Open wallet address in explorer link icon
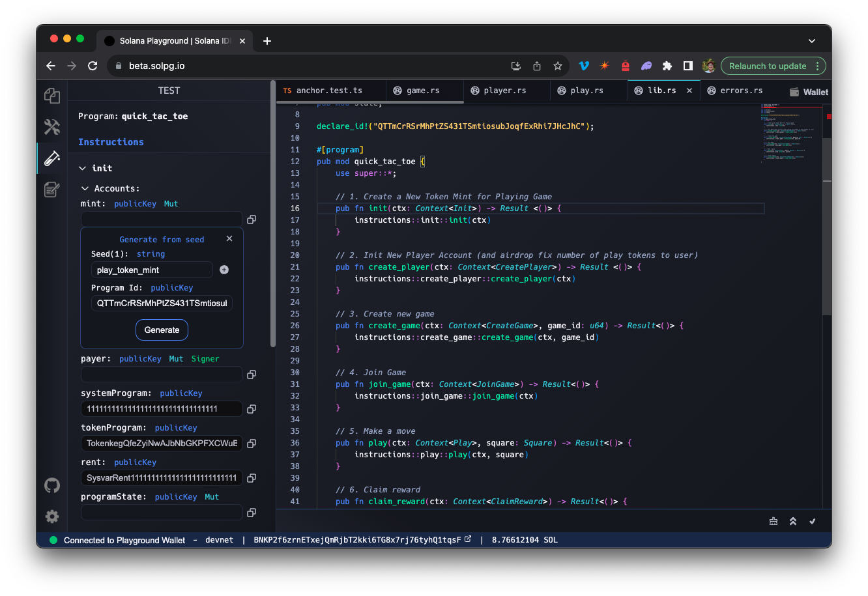 tap(468, 539)
